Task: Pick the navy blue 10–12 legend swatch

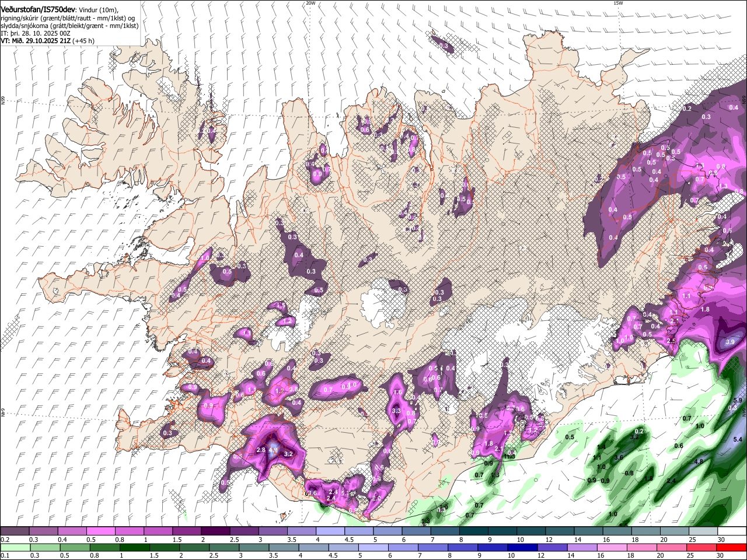Action: click(522, 547)
